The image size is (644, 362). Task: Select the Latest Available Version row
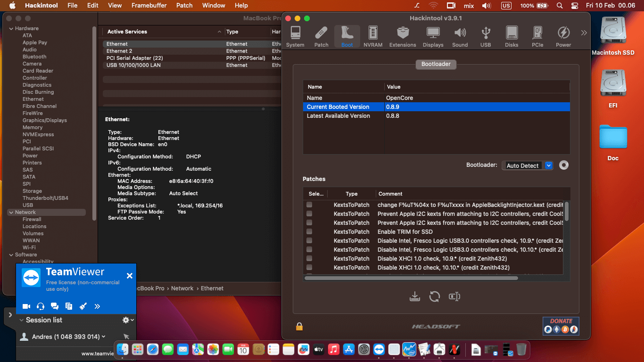tap(436, 116)
